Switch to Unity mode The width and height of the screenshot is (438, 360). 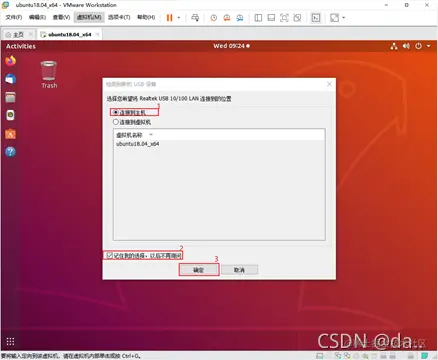point(297,18)
